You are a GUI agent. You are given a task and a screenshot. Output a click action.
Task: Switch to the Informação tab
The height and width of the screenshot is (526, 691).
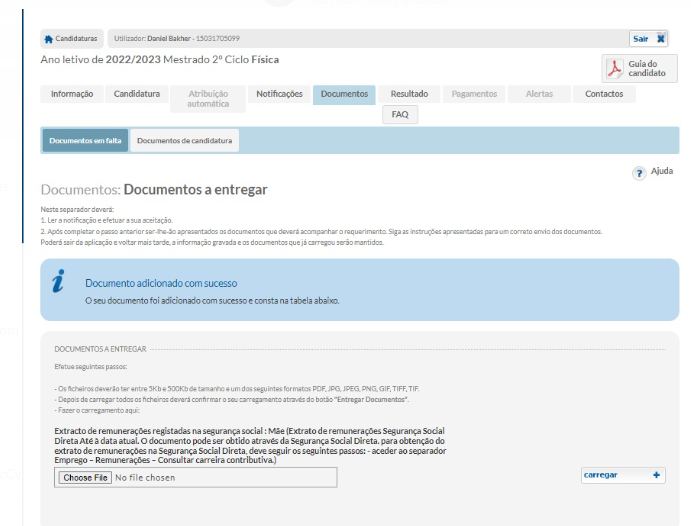(72, 94)
